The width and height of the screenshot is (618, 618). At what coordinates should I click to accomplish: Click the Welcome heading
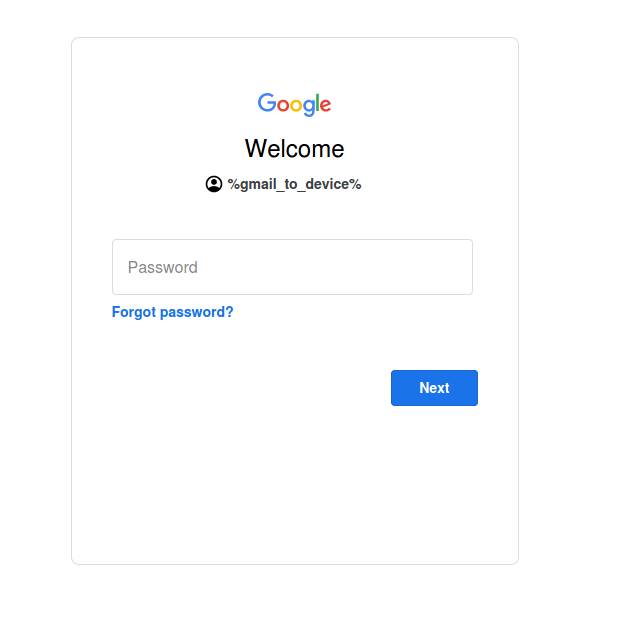click(294, 149)
